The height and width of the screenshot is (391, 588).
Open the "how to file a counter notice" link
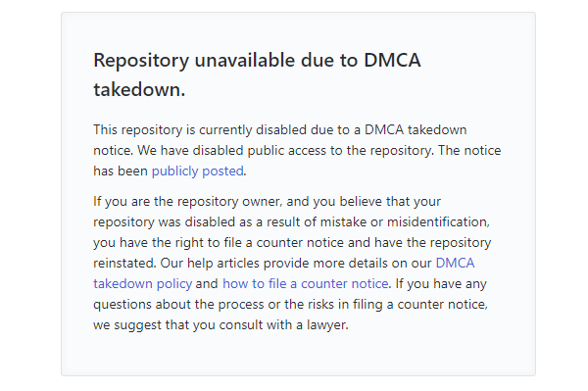pyautogui.click(x=305, y=284)
